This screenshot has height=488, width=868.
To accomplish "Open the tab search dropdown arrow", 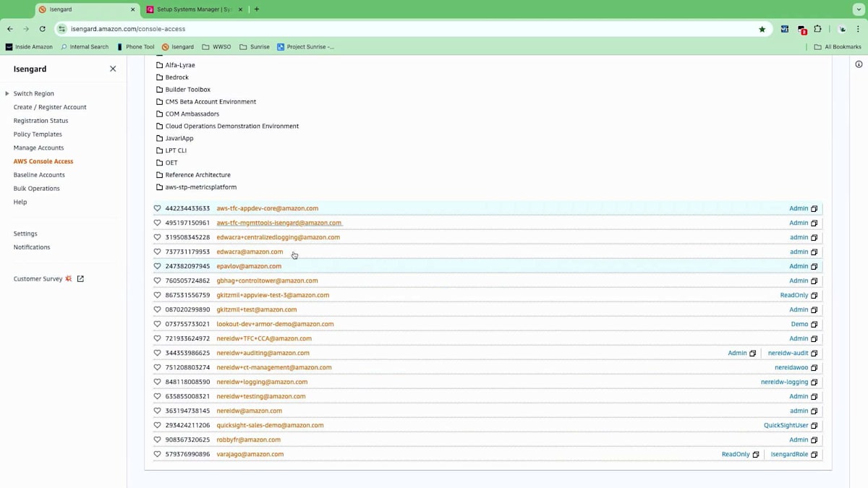I will 859,9.
